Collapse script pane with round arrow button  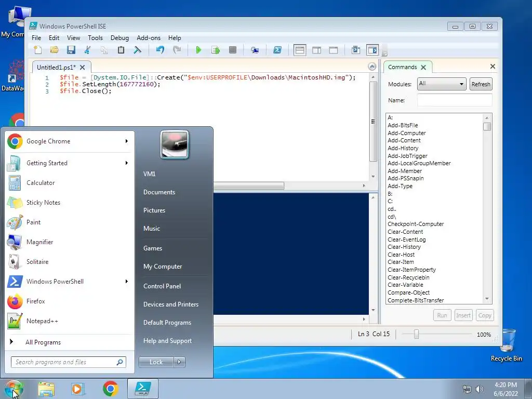tap(372, 66)
